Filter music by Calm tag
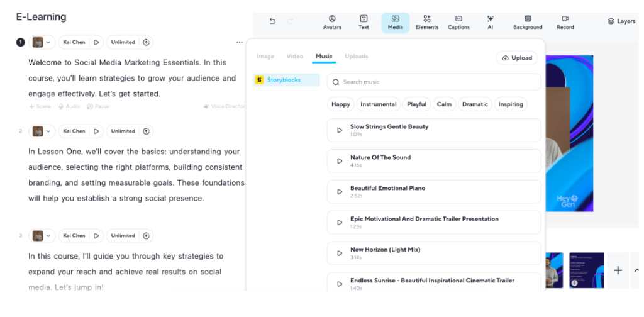This screenshot has height=317, width=644. [x=444, y=104]
